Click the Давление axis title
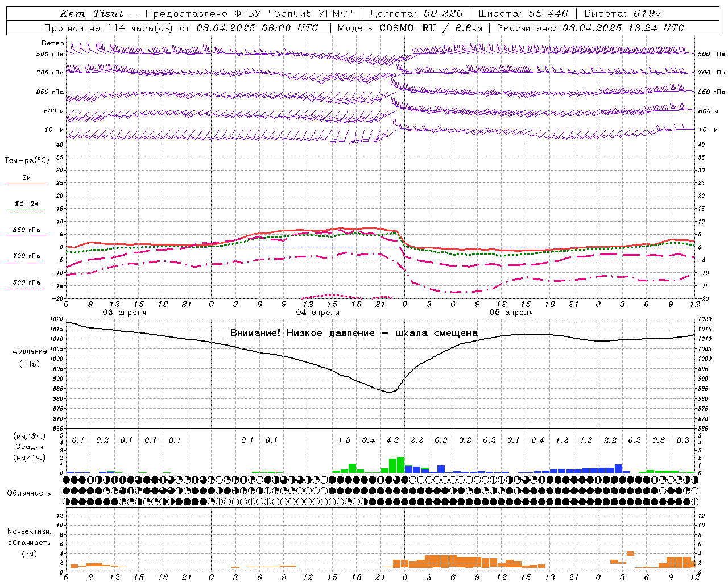 click(x=30, y=351)
